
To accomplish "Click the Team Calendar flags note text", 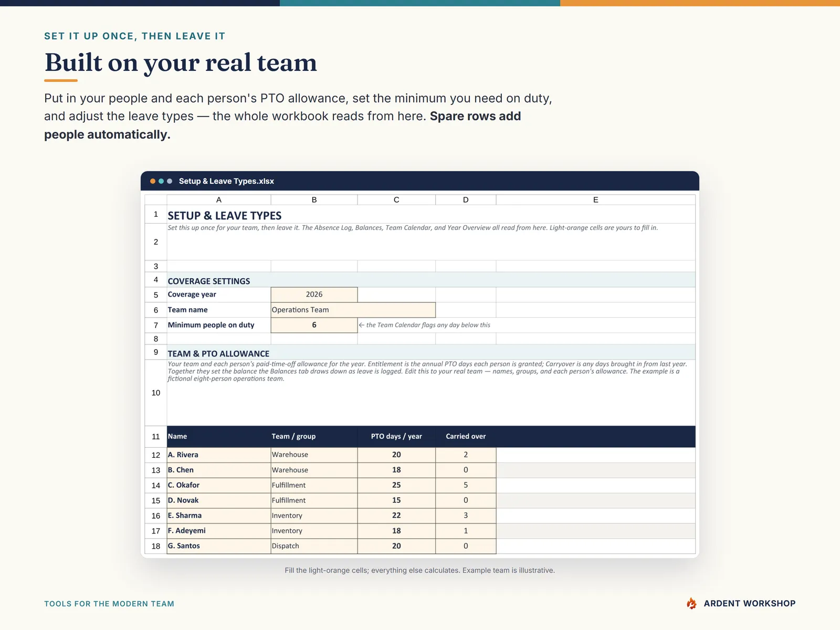I will (x=424, y=325).
